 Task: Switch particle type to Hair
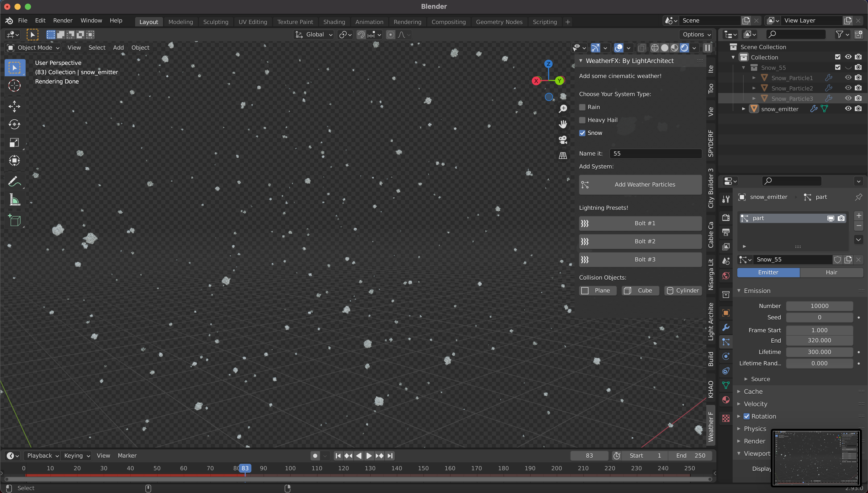click(x=831, y=273)
